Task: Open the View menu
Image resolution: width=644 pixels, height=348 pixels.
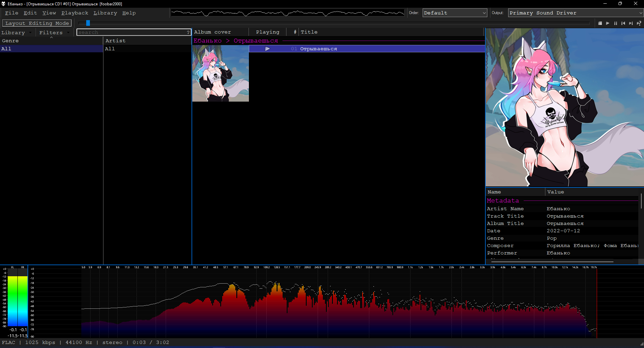Action: click(x=49, y=13)
